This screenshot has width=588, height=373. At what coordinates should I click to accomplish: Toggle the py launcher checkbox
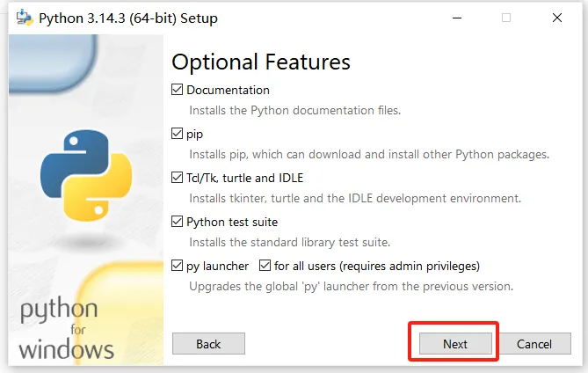(178, 266)
